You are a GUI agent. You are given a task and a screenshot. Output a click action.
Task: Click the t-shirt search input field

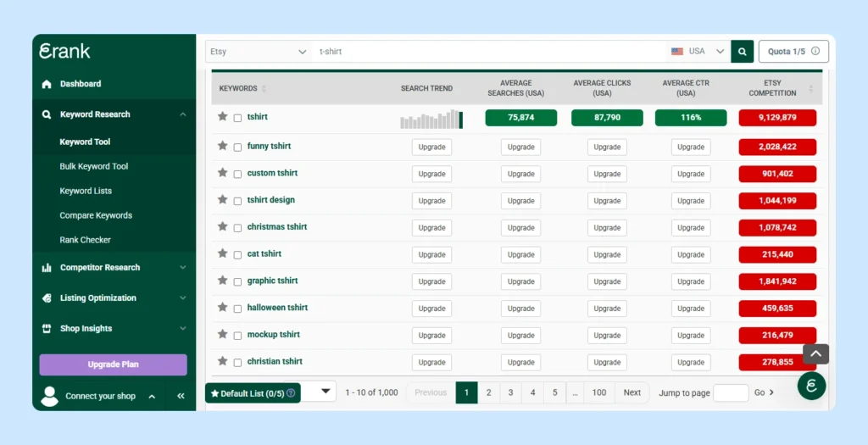point(490,52)
